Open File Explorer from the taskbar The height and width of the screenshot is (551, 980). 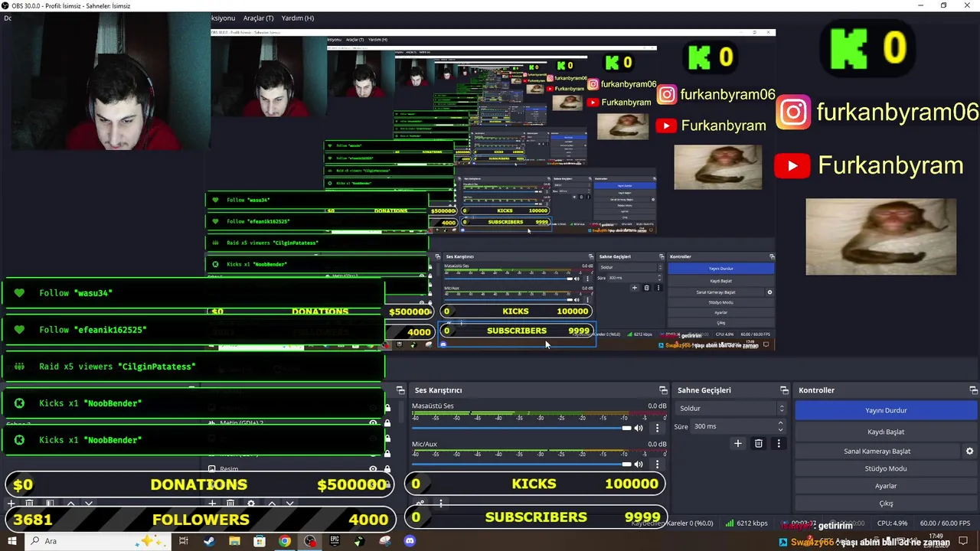(x=234, y=541)
